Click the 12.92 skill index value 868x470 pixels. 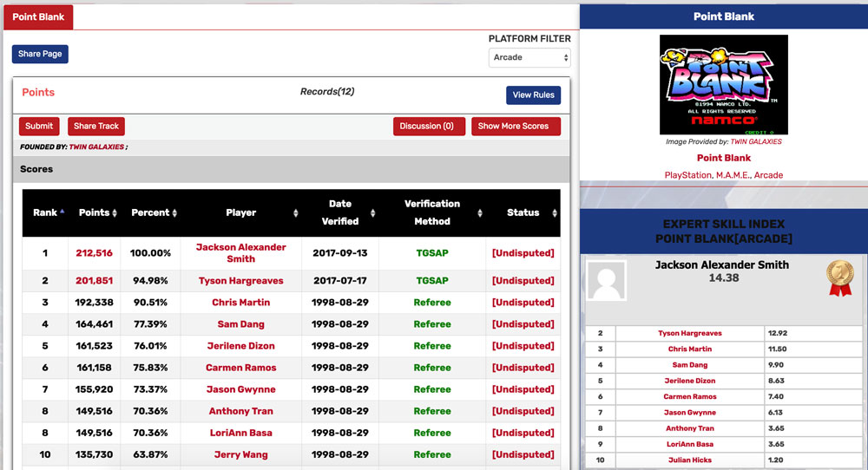pyautogui.click(x=778, y=334)
